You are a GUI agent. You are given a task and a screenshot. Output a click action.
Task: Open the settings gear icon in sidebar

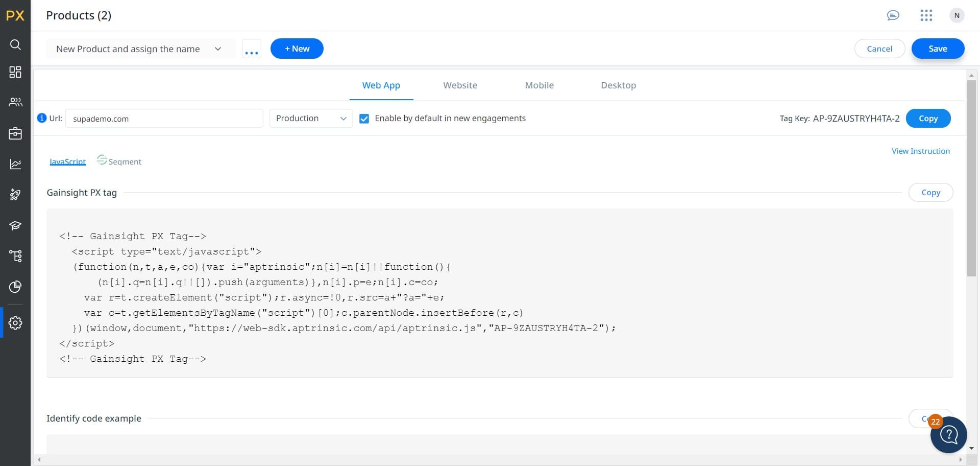[x=15, y=323]
